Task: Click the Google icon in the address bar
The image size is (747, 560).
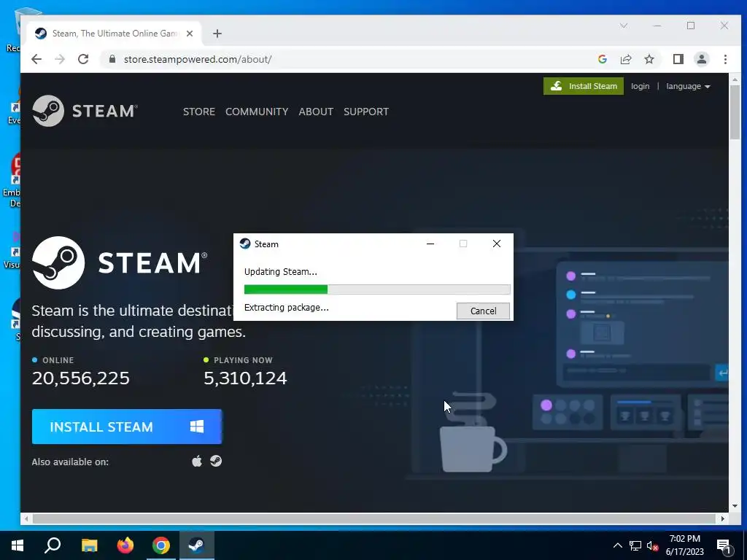Action: tap(602, 59)
